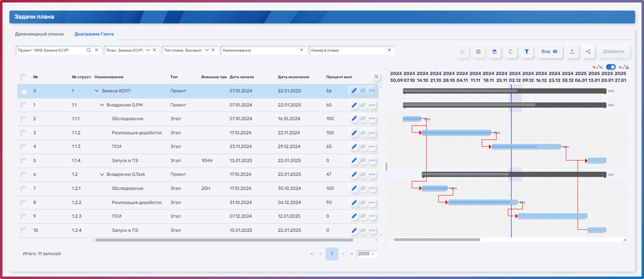This screenshot has width=644, height=279.
Task: Open the filter funnel button
Action: (527, 51)
